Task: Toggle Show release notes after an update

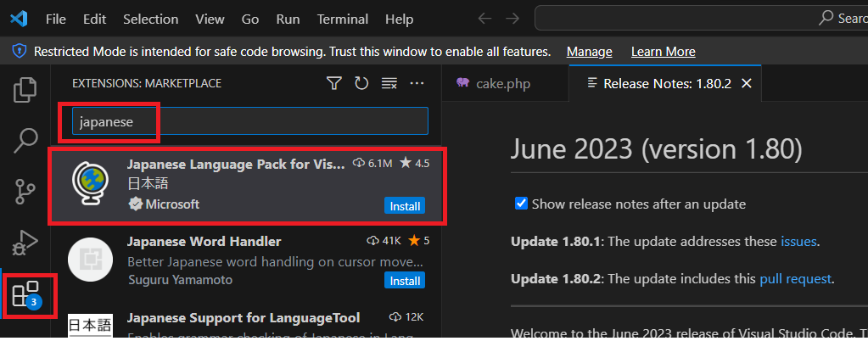Action: click(521, 204)
